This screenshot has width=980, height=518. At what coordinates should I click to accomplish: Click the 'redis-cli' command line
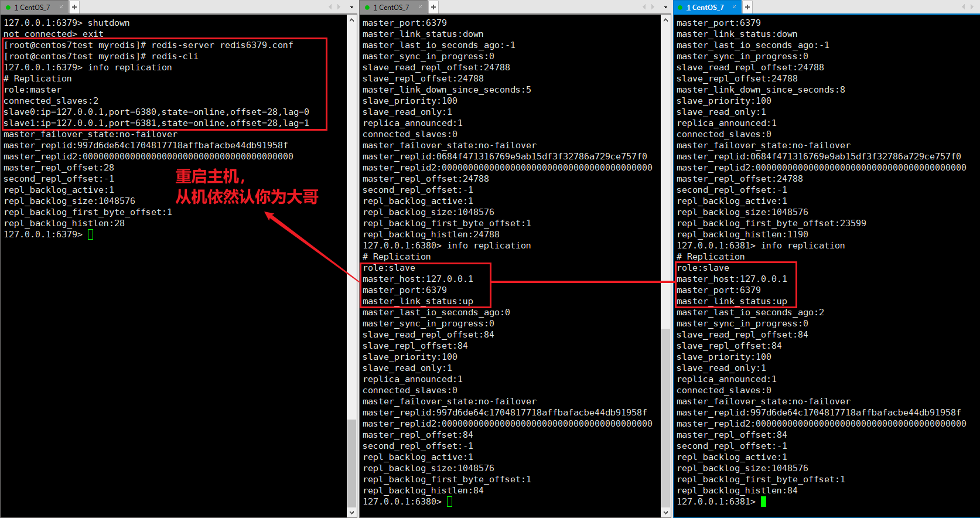point(101,56)
